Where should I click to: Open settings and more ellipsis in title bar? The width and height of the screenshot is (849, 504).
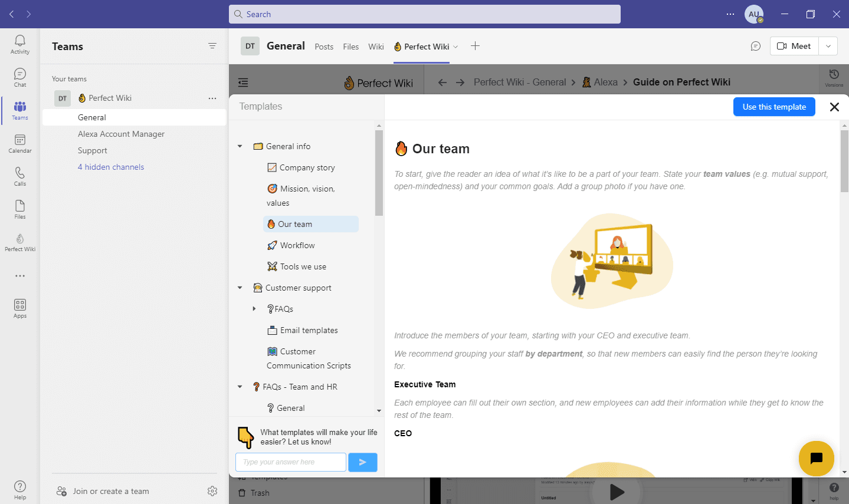[x=730, y=14]
